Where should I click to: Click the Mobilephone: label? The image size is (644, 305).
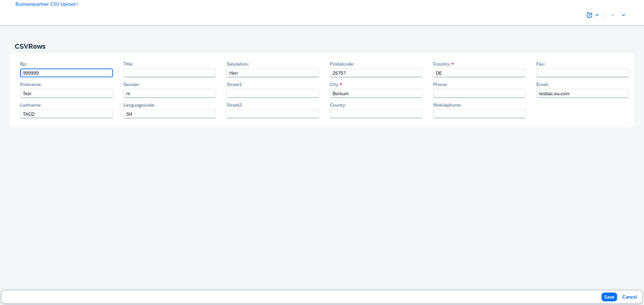point(448,105)
